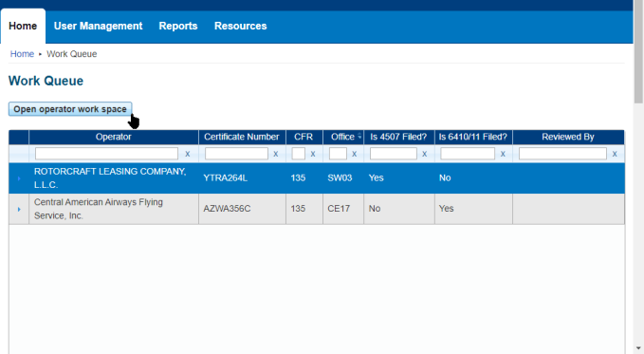This screenshot has width=644, height=354.
Task: Focus the Reviewed By filter field
Action: click(x=562, y=154)
